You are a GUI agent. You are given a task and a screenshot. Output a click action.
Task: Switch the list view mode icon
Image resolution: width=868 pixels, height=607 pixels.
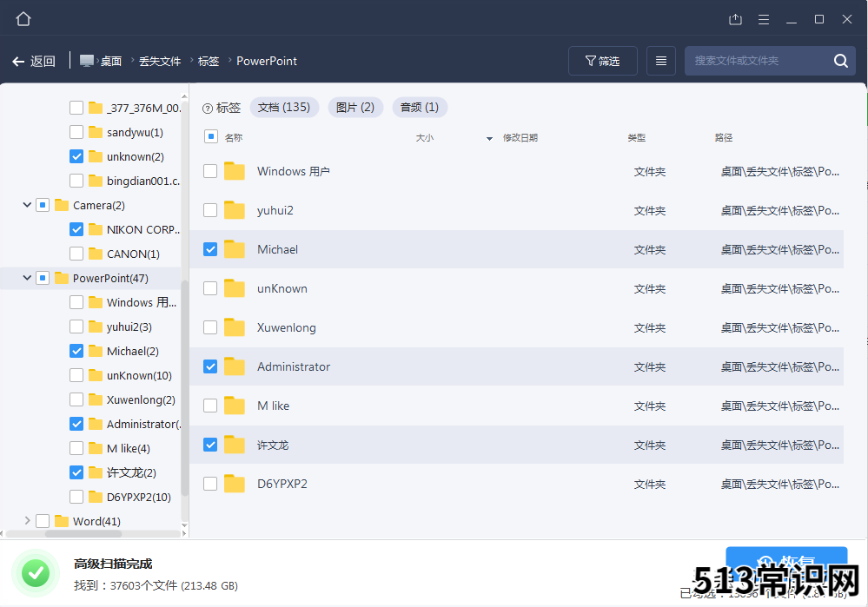(x=661, y=61)
